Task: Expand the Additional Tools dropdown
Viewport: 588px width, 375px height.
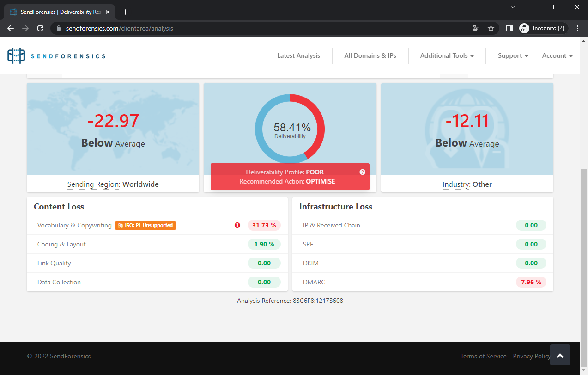Action: [447, 55]
